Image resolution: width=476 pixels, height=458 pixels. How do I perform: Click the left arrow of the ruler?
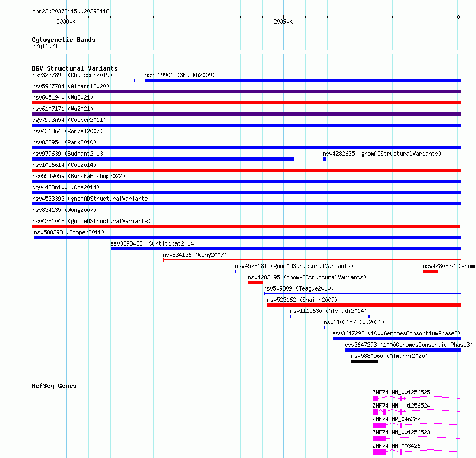point(33,17)
